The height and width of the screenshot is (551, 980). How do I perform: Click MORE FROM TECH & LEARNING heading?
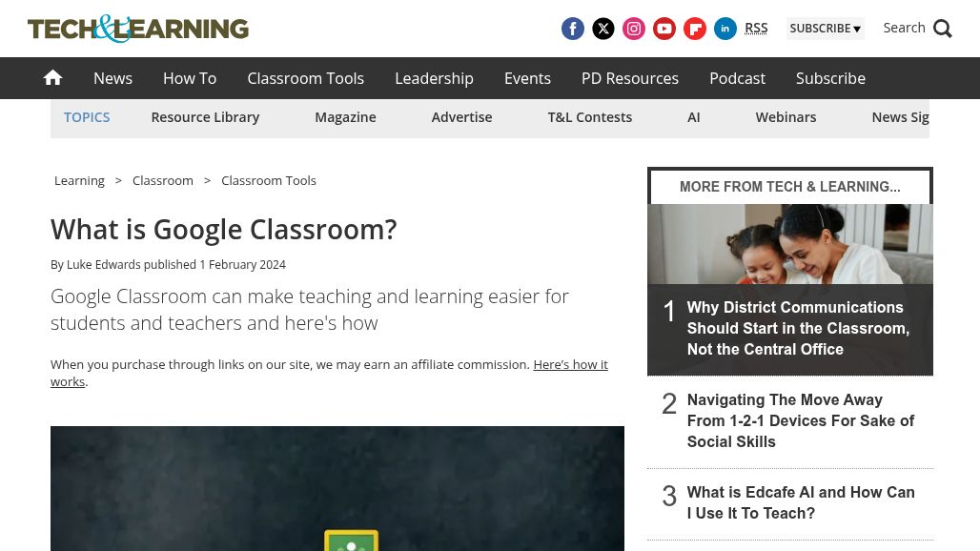click(790, 187)
